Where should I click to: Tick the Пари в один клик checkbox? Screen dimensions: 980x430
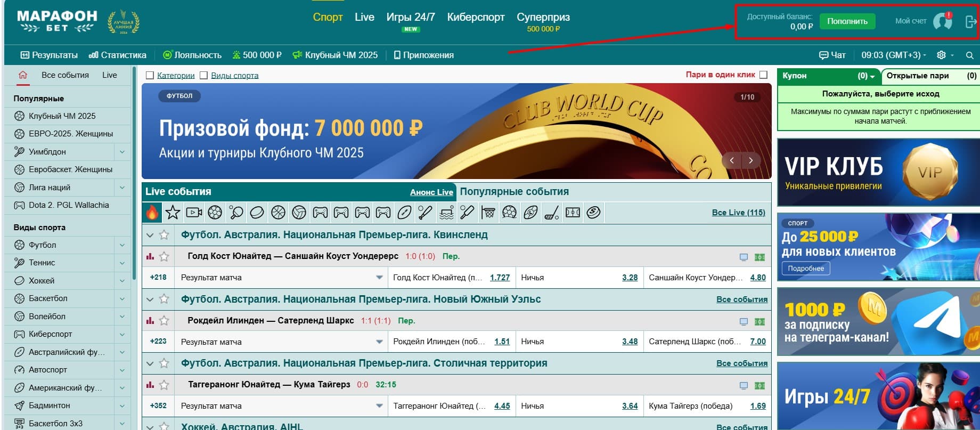(763, 75)
